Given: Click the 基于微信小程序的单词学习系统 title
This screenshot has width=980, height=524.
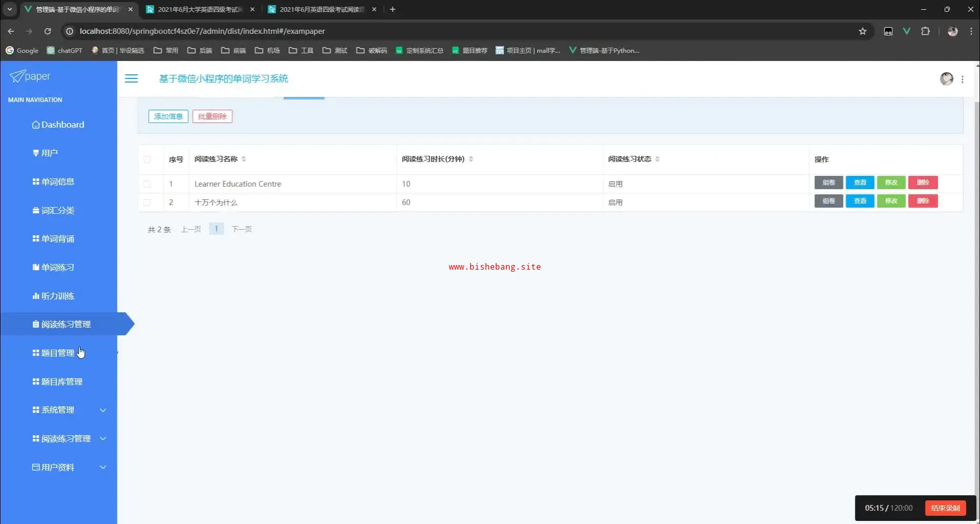Looking at the screenshot, I should pos(223,78).
